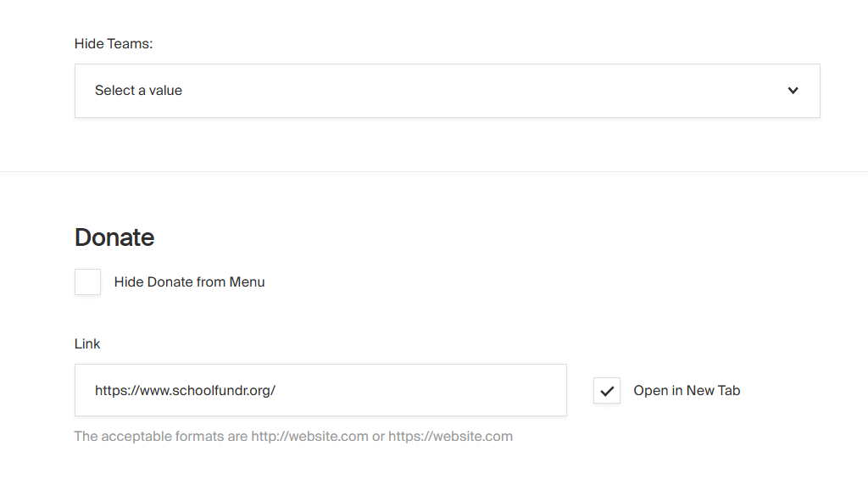Image resolution: width=868 pixels, height=485 pixels.
Task: Click the acceptable formats helper text
Action: (x=293, y=437)
